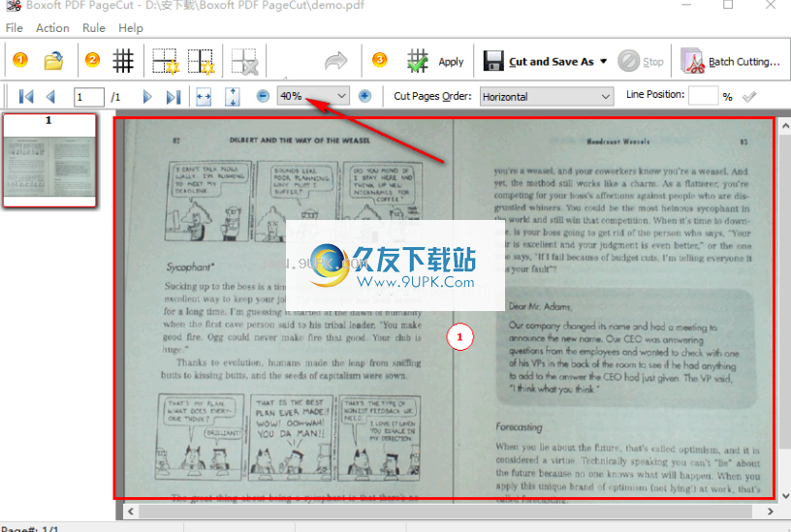Viewport: 791px width, 532px height.
Task: Maximize the Boxoft PDF PageCut window
Action: point(728,5)
